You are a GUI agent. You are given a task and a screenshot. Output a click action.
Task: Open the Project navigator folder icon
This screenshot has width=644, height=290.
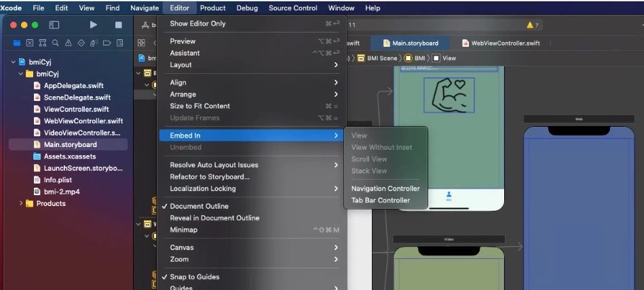[17, 43]
